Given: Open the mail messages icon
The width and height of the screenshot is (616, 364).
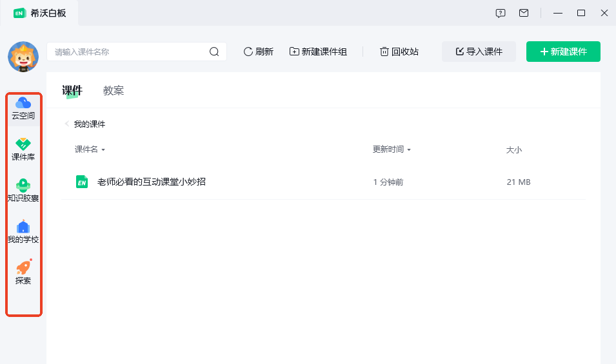Looking at the screenshot, I should click(524, 14).
